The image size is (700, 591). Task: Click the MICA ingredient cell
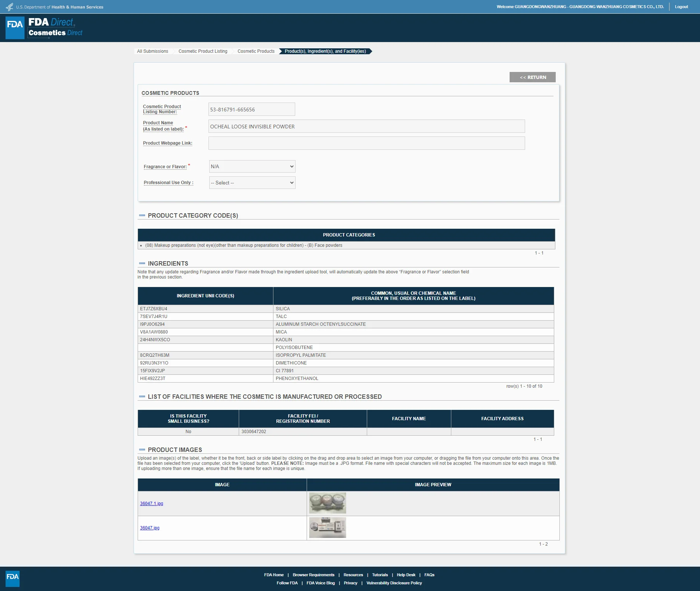(413, 332)
